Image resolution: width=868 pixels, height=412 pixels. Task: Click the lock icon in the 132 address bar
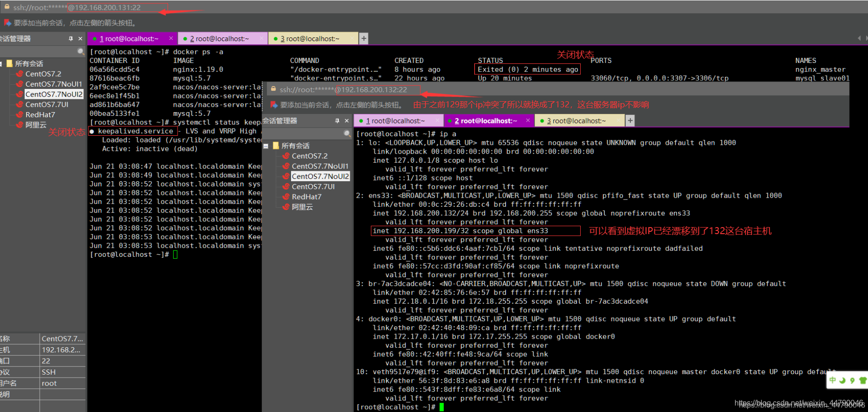pos(274,89)
